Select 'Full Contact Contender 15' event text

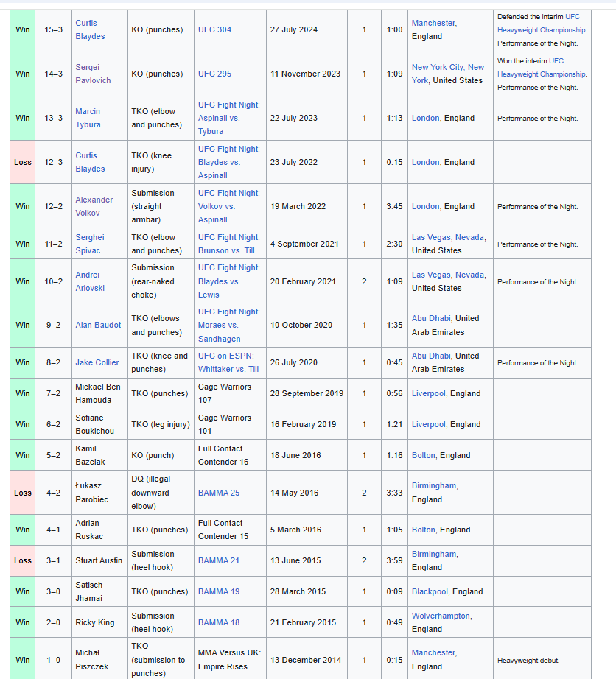(223, 530)
